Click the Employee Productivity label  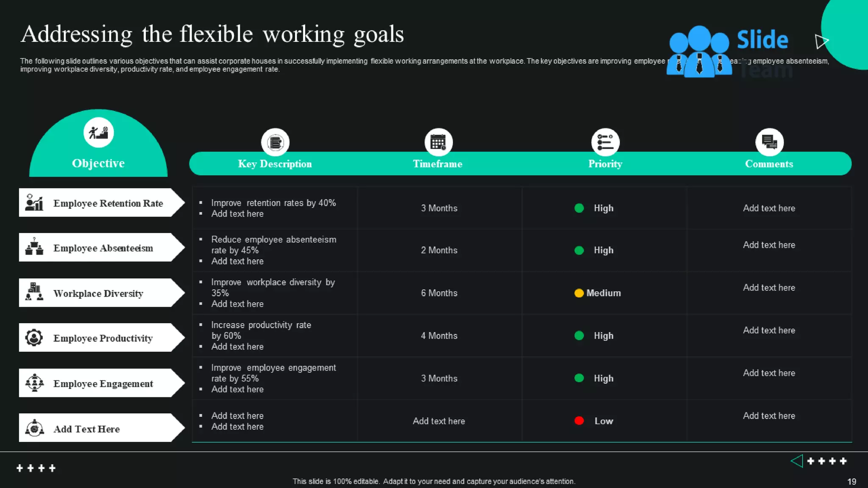coord(103,338)
